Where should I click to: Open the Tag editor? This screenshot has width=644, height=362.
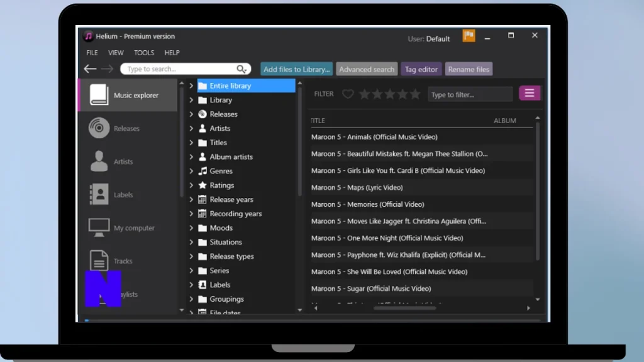(421, 69)
